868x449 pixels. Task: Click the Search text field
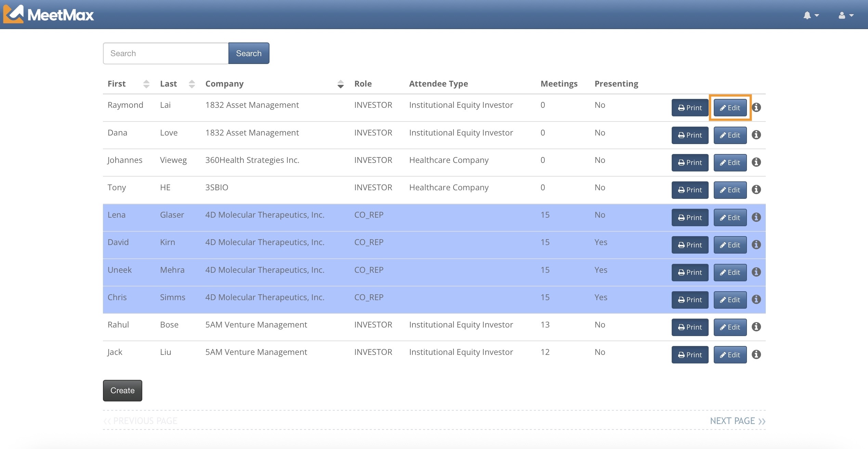pyautogui.click(x=166, y=53)
